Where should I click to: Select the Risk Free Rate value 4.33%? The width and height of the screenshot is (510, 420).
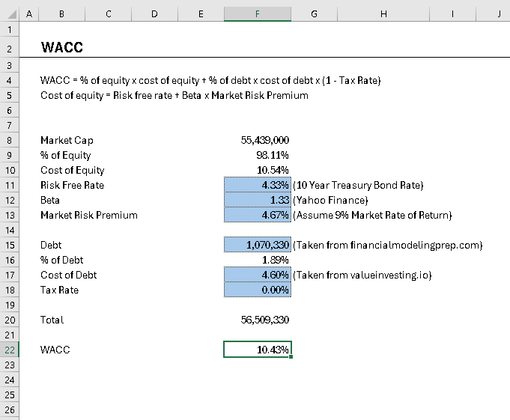click(x=258, y=186)
